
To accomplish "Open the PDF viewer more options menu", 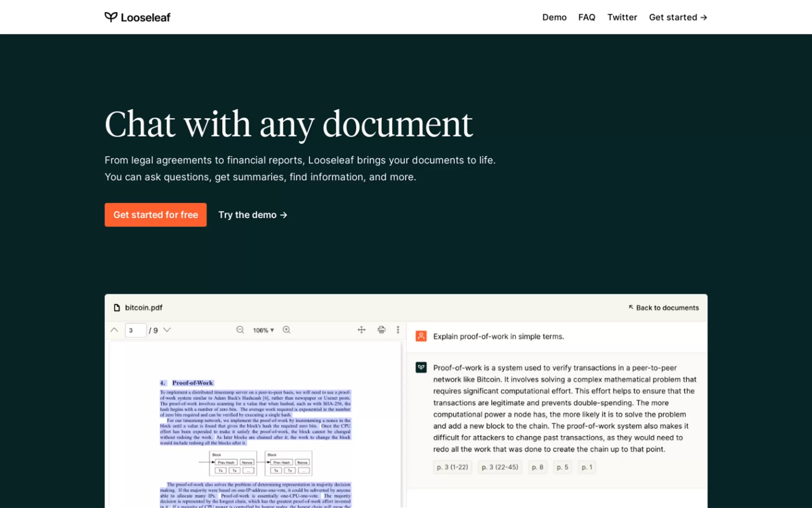I will 398,330.
